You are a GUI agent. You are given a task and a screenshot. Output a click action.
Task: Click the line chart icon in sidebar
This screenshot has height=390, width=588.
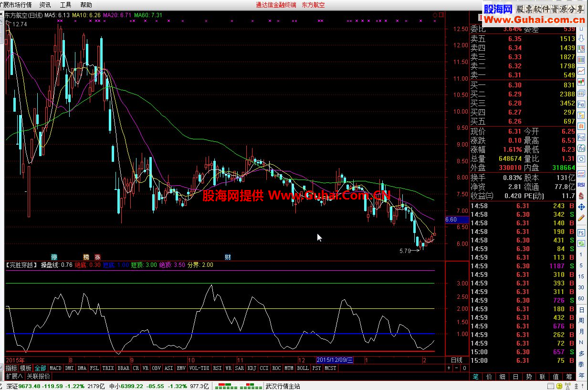(x=581, y=70)
